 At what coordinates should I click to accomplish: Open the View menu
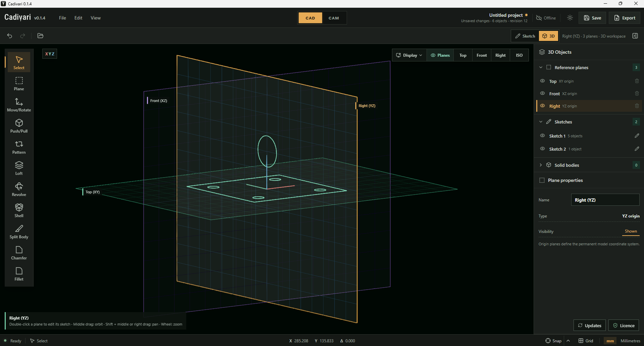point(96,18)
